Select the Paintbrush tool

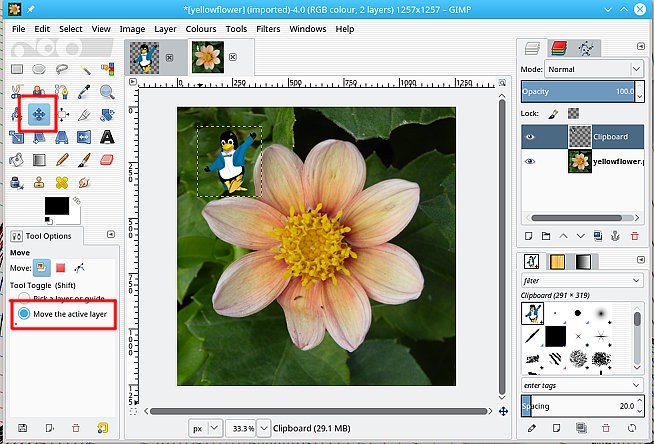click(85, 160)
